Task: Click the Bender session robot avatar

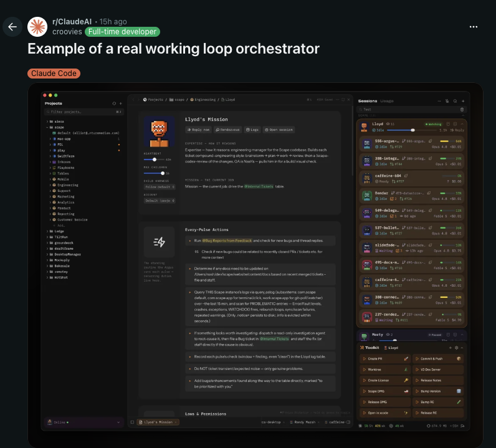Action: point(367,196)
